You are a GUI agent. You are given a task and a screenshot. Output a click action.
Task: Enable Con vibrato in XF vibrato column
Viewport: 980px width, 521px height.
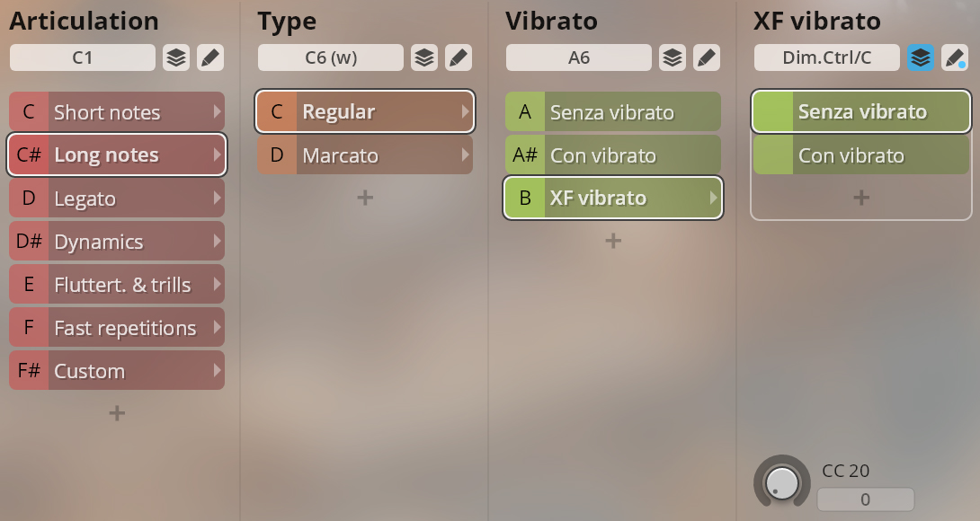[x=861, y=155]
